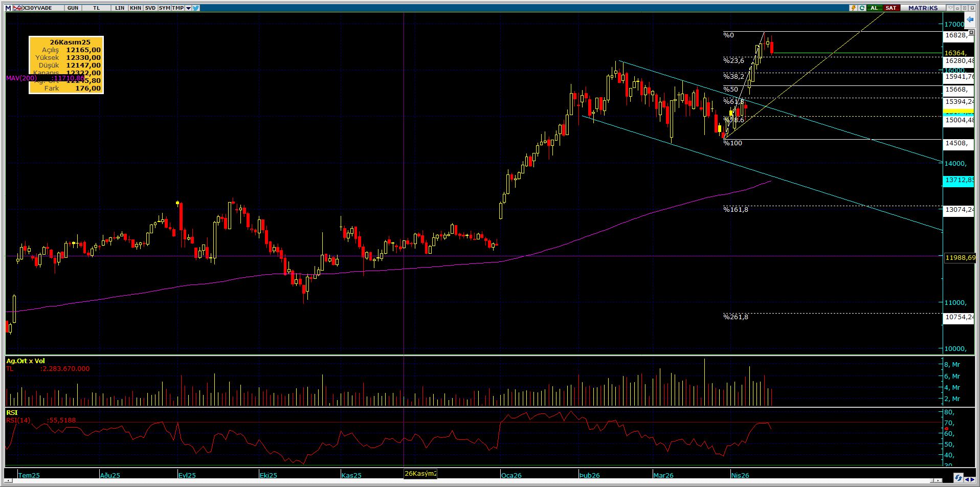Toggle the KHN option in toolbar
980x487 pixels.
pos(136,8)
